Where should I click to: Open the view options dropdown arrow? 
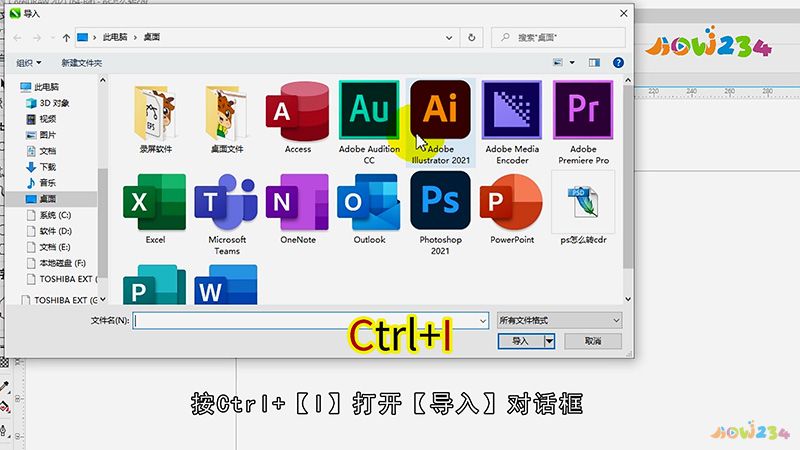click(572, 62)
